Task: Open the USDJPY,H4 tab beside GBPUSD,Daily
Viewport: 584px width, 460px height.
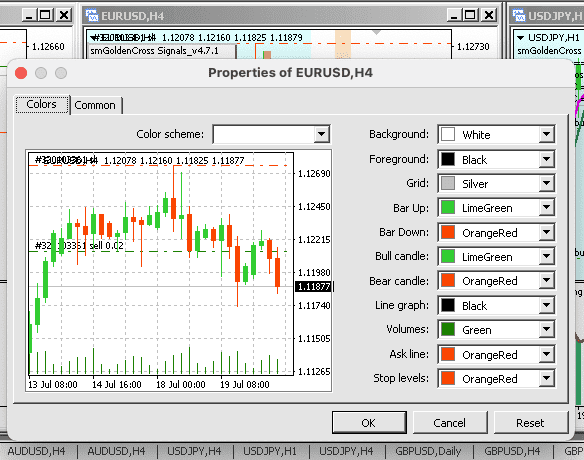Action: (346, 451)
